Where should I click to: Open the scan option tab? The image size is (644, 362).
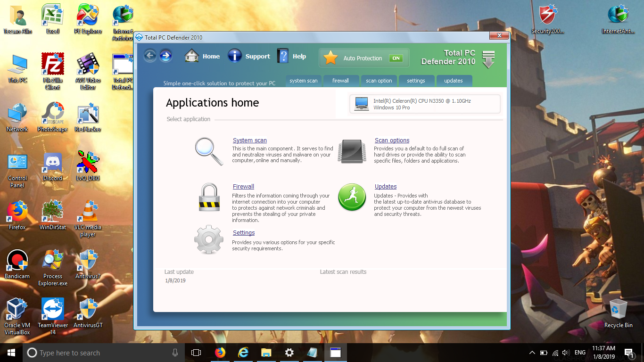[379, 81]
